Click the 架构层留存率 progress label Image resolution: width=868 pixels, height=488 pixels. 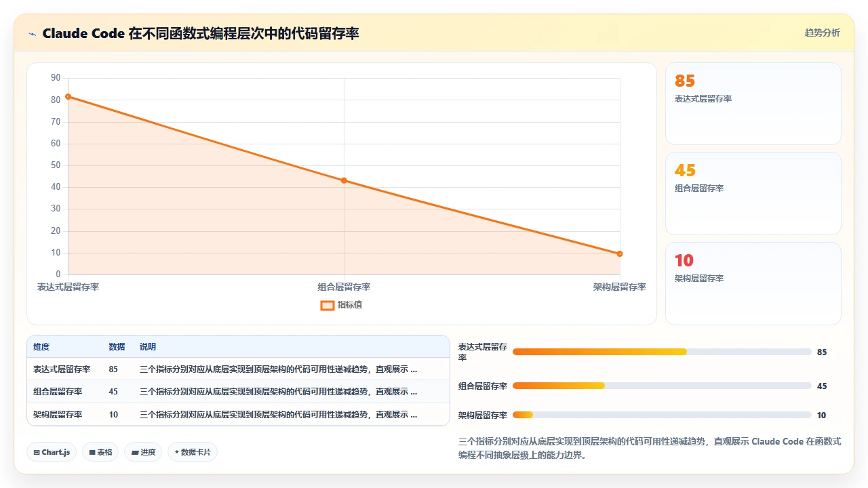483,415
